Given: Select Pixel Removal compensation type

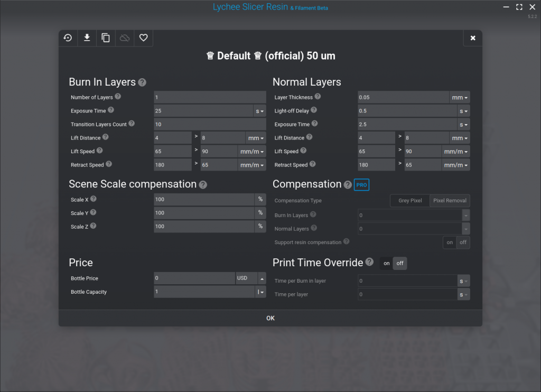Looking at the screenshot, I should click(450, 201).
